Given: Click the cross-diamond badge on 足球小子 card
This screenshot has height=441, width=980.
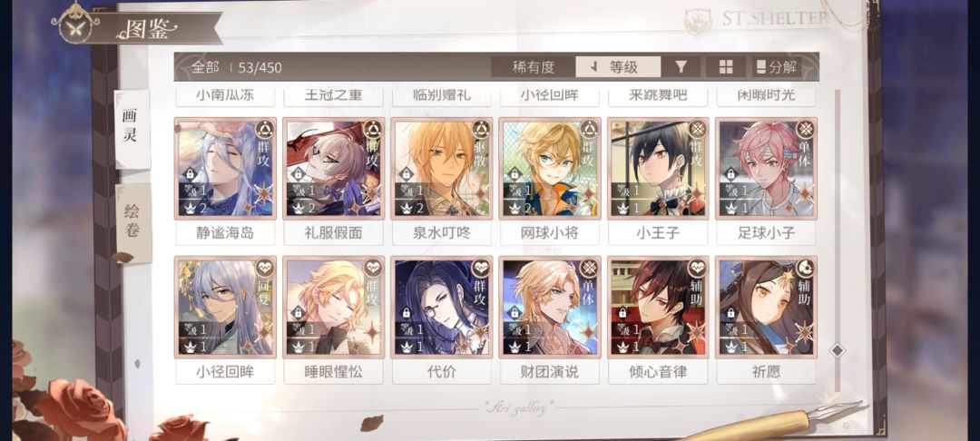Looking at the screenshot, I should pyautogui.click(x=804, y=130).
